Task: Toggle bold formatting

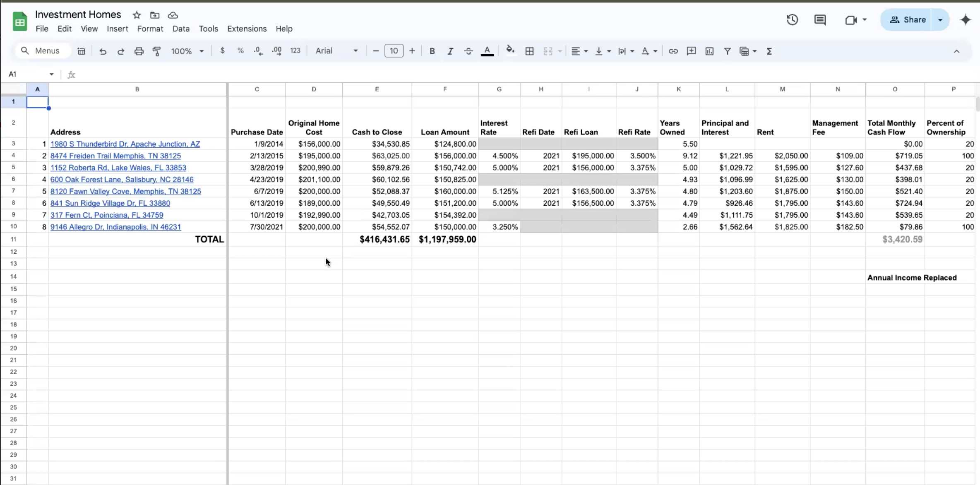Action: point(432,51)
